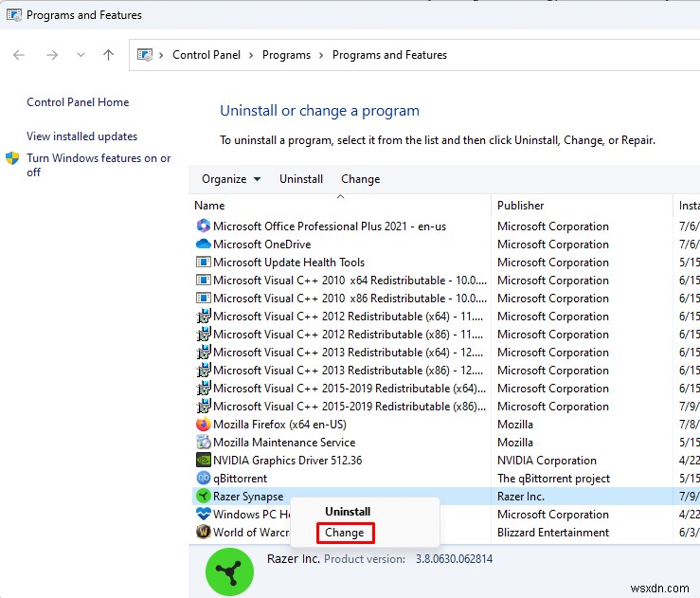Click the Microsoft Update Health Tools icon
The width and height of the screenshot is (700, 598).
tap(203, 262)
